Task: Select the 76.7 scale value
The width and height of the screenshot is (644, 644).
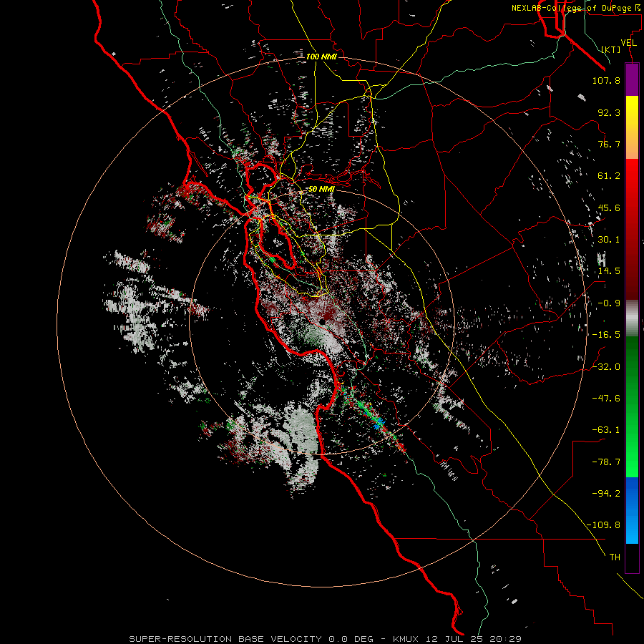Action: click(609, 144)
